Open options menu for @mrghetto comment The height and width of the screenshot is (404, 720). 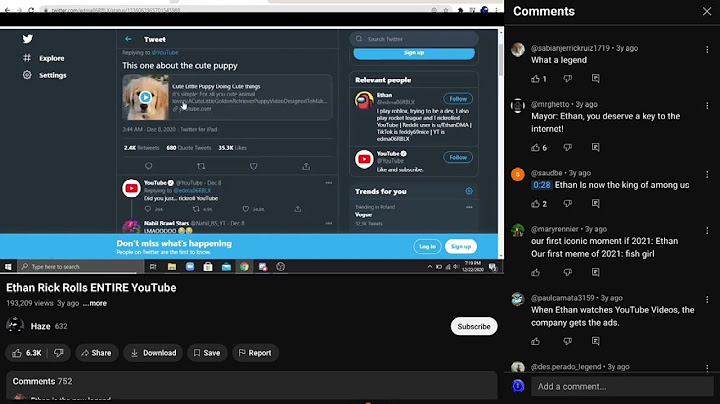pos(707,106)
